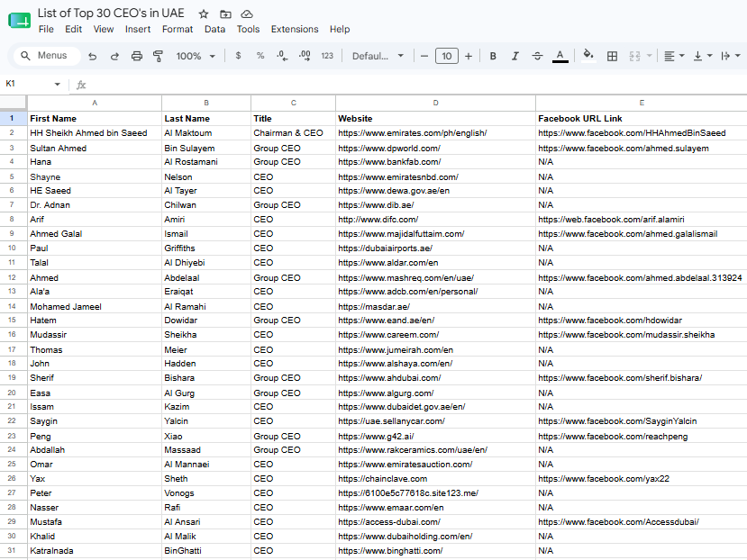Toggle Italic formatting
Screen dimensions: 747x560
pos(515,56)
